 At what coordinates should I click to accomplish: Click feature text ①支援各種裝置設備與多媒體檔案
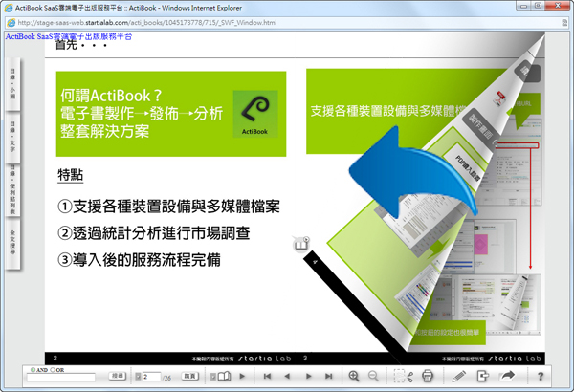pos(168,207)
